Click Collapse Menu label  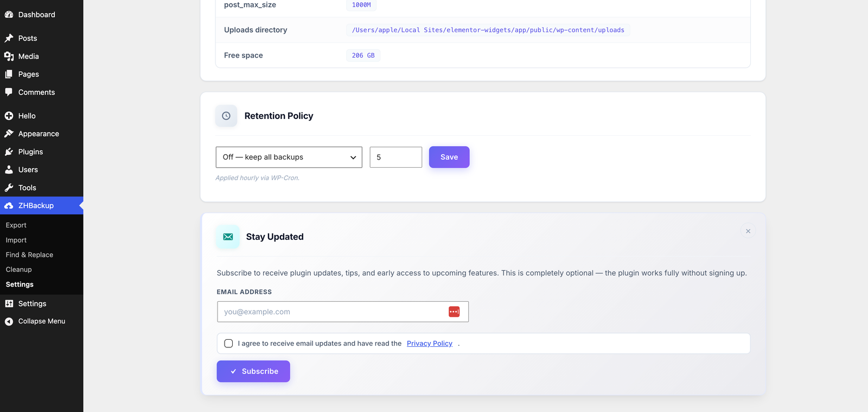coord(42,321)
